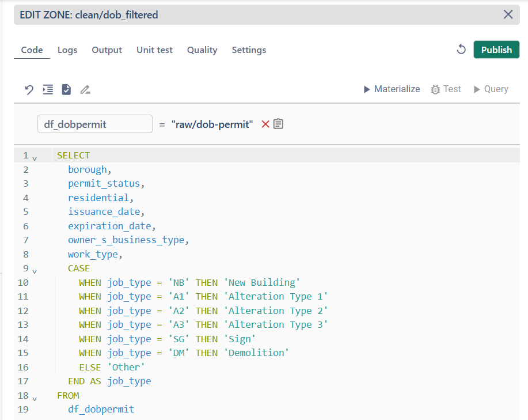Run Materialize
Viewport: 528px width, 420px height.
point(392,89)
